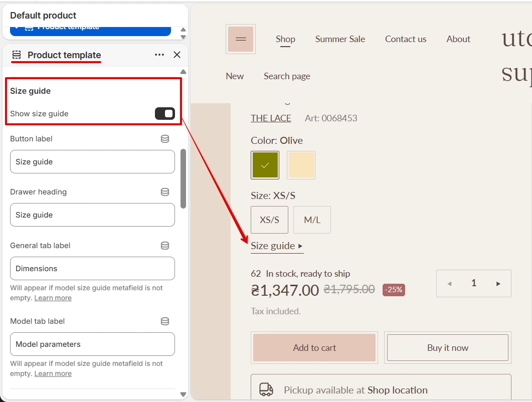Open the Search page navigation link
Image resolution: width=532 pixels, height=402 pixels.
[x=287, y=76]
